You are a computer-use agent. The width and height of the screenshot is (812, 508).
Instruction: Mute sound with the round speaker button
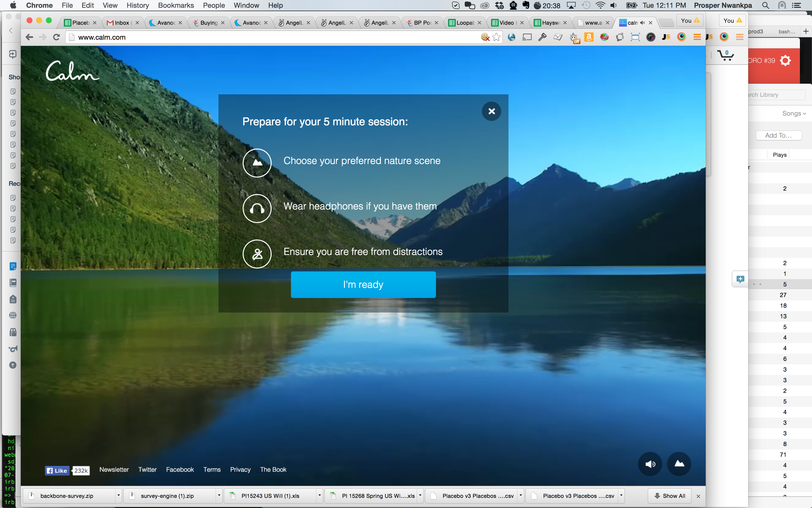pyautogui.click(x=650, y=464)
